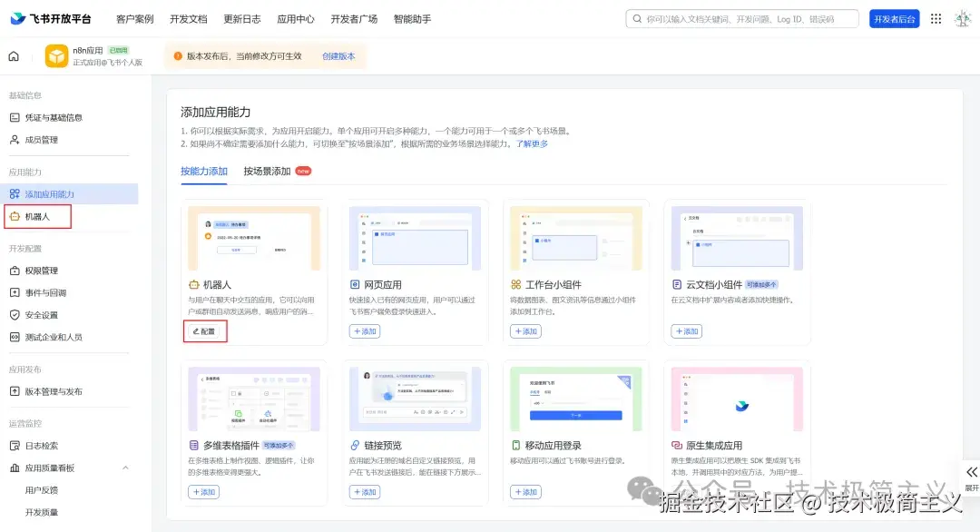The image size is (980, 532).
Task: Open 安全设置 in the sidebar
Action: pos(48,315)
